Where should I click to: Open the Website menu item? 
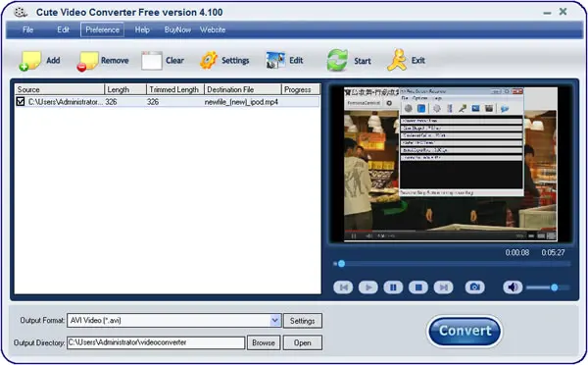pyautogui.click(x=213, y=29)
